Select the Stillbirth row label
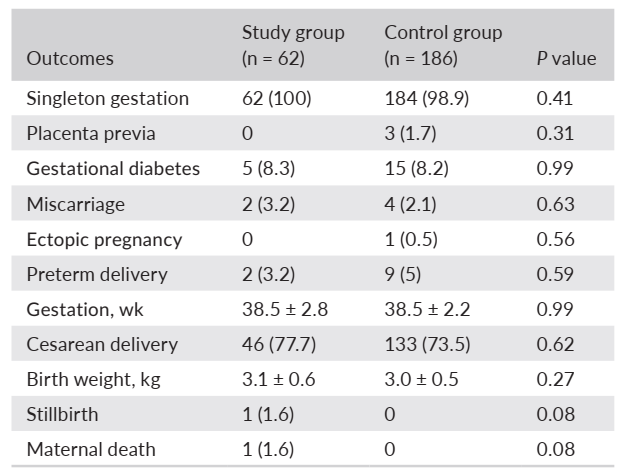Viewport: 630px width, 476px height. coord(63,414)
